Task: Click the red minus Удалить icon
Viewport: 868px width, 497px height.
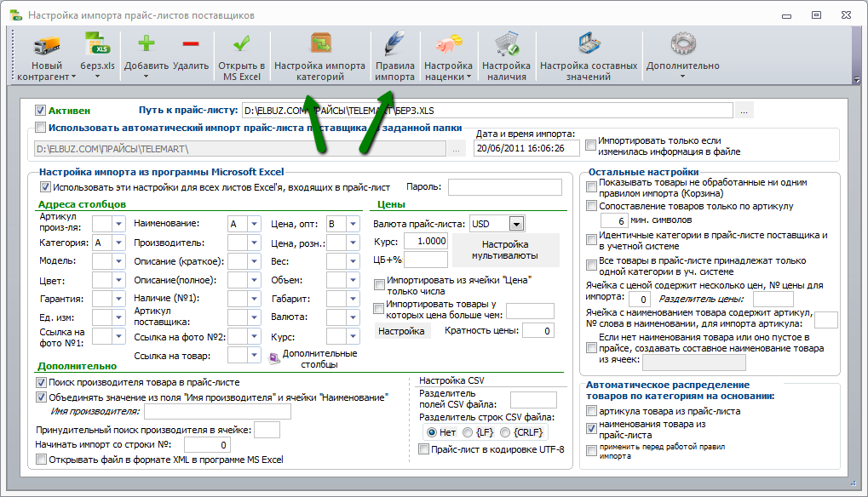Action: 191,43
